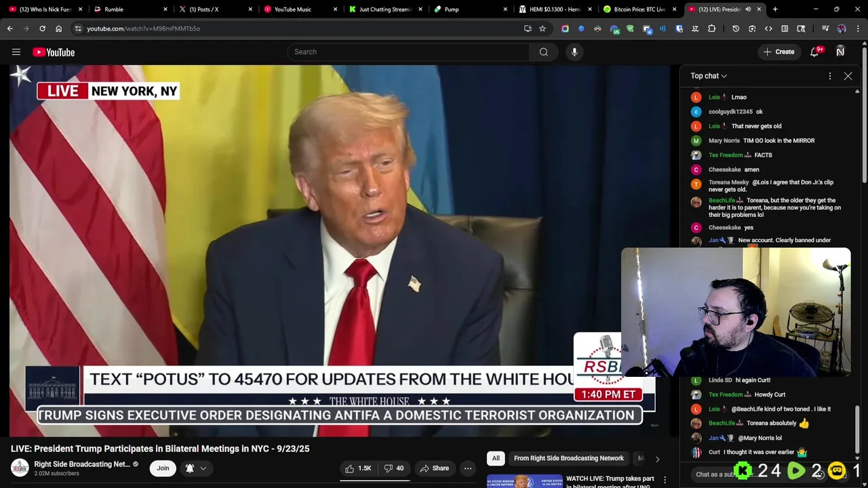Click the Create button
The width and height of the screenshot is (868, 488).
click(778, 52)
